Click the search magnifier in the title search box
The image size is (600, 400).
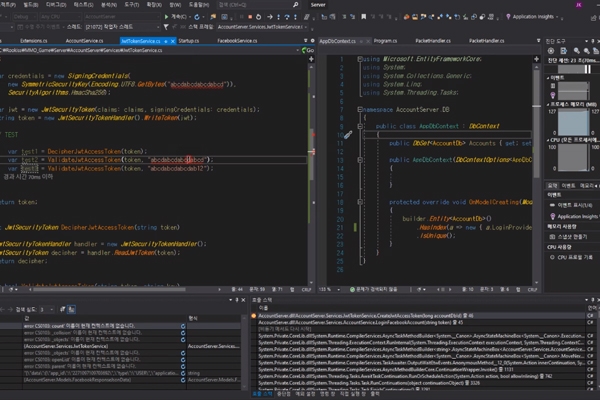(295, 5)
